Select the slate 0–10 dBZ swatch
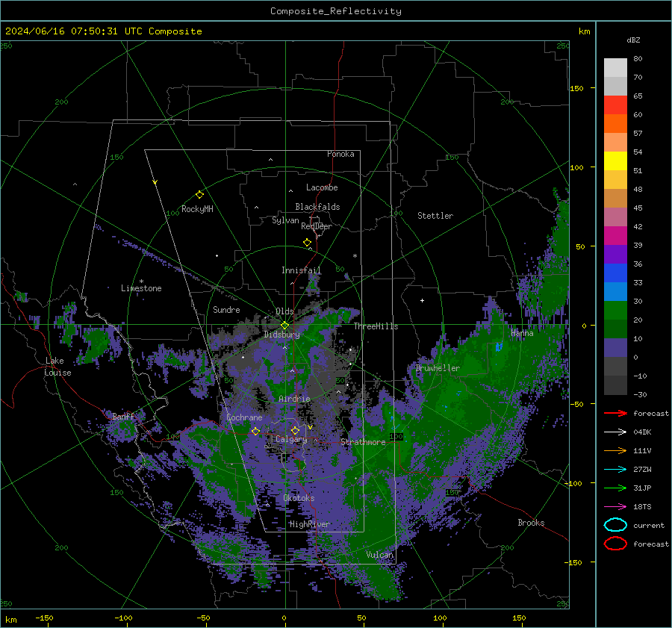This screenshot has width=672, height=628. tap(615, 348)
